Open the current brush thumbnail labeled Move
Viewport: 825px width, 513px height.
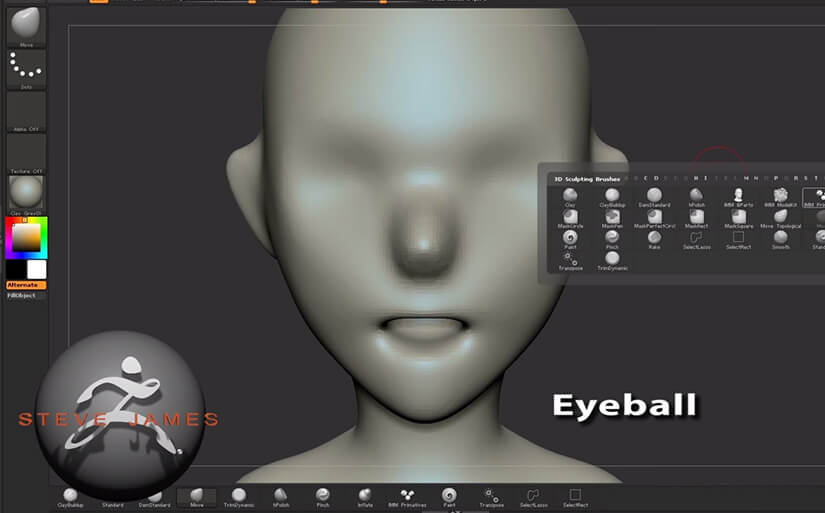[x=26, y=26]
